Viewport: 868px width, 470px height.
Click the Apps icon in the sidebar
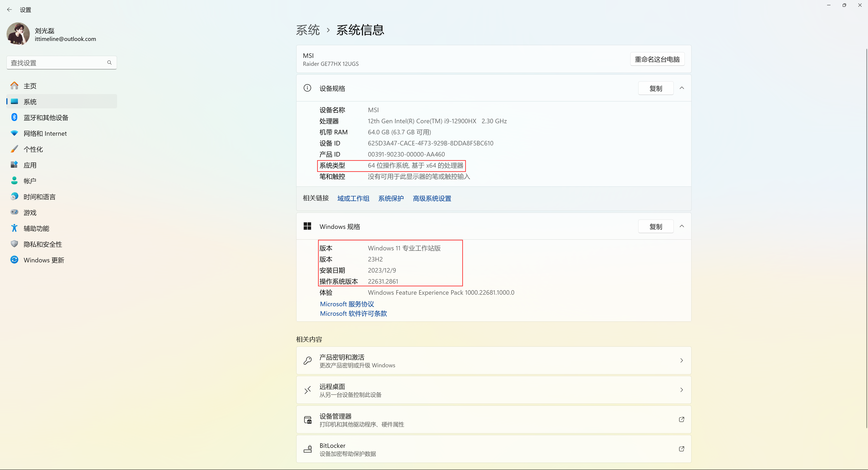[14, 164]
